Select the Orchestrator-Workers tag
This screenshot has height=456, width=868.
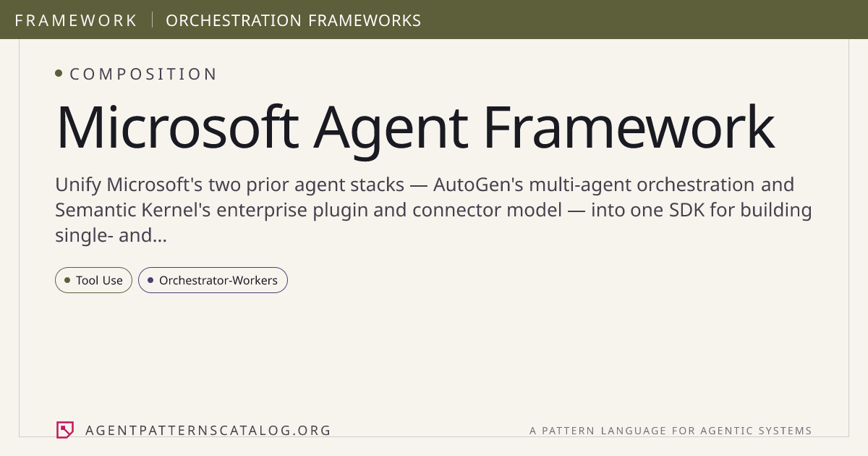coord(213,280)
